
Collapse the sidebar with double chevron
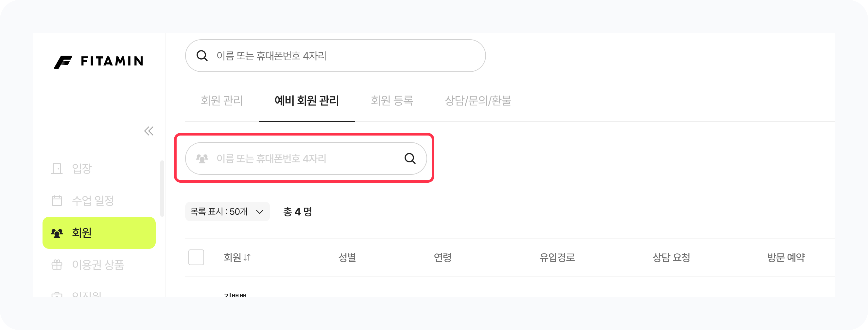pyautogui.click(x=148, y=131)
